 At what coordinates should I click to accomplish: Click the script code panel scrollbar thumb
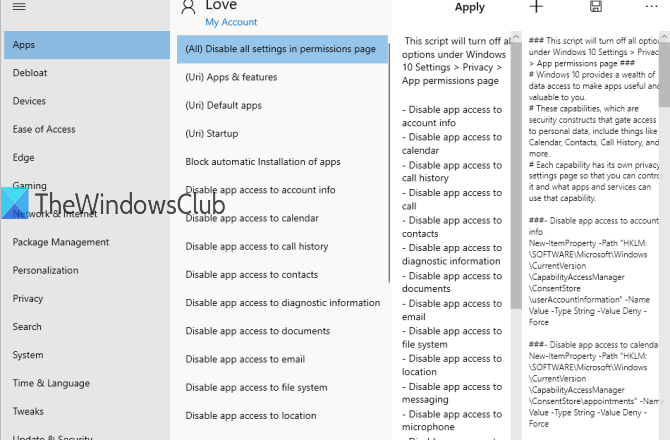[x=664, y=74]
